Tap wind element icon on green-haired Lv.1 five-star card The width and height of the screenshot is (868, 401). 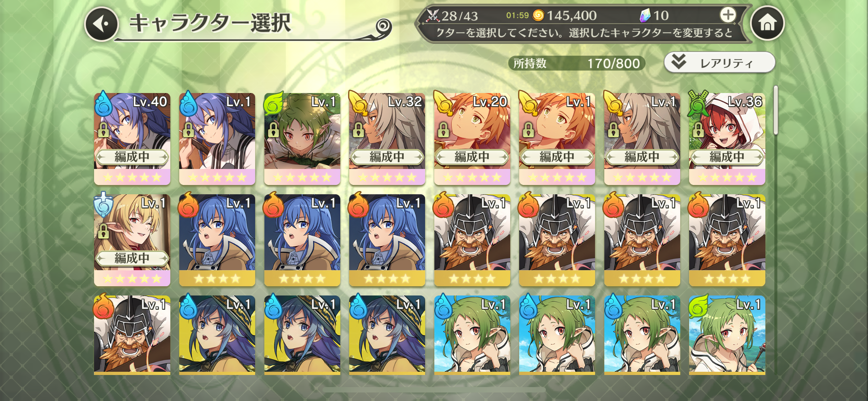(x=274, y=103)
